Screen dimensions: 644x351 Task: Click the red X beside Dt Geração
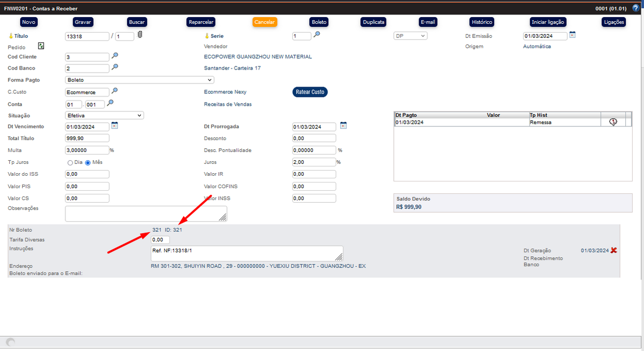click(x=614, y=250)
